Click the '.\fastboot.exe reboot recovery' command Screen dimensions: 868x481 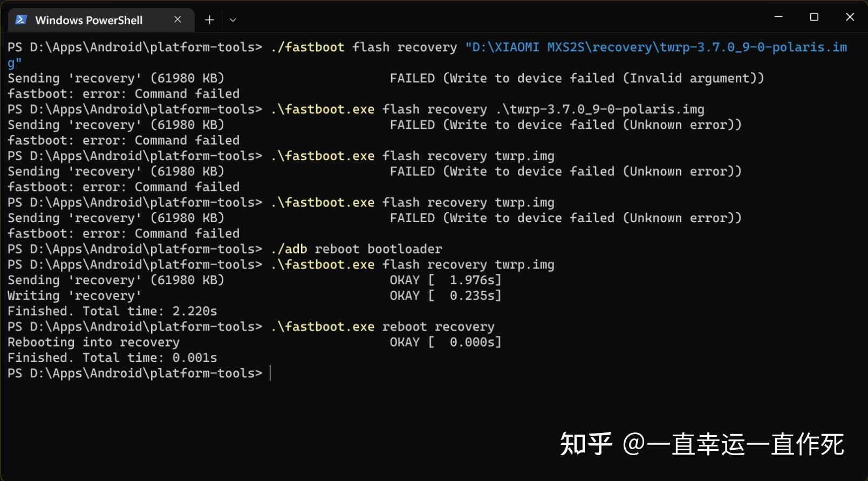point(383,326)
